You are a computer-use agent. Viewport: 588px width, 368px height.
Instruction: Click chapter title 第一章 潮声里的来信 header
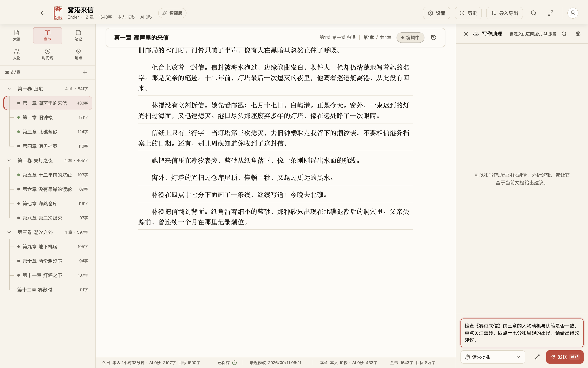(x=141, y=38)
